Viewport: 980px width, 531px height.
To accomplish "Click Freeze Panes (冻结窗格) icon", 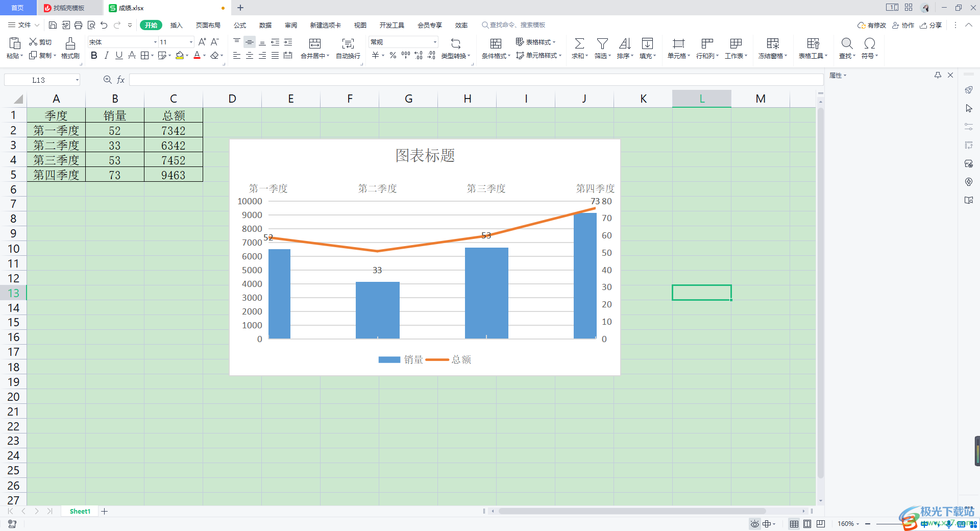I will tap(773, 43).
